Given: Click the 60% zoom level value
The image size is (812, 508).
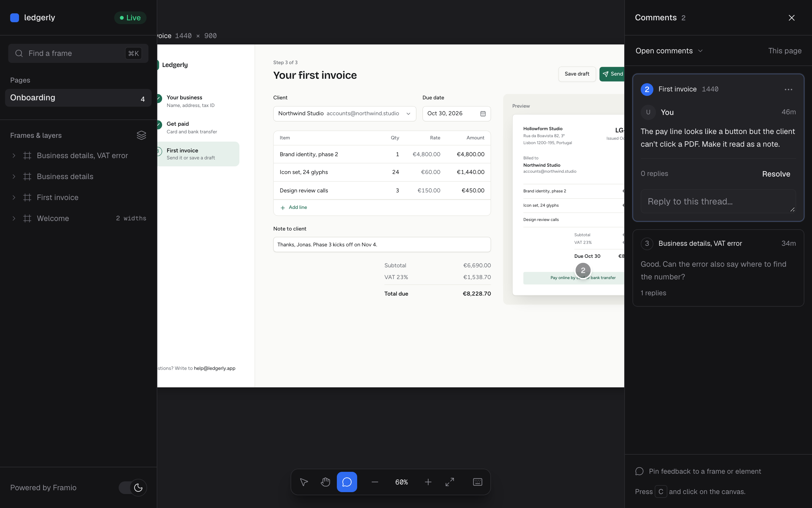Looking at the screenshot, I should click(x=401, y=482).
